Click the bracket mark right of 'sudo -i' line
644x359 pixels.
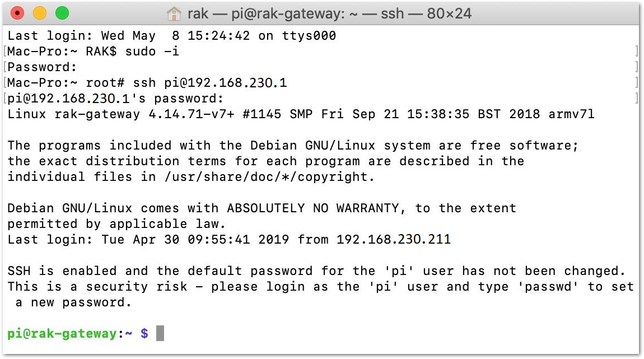[x=636, y=52]
